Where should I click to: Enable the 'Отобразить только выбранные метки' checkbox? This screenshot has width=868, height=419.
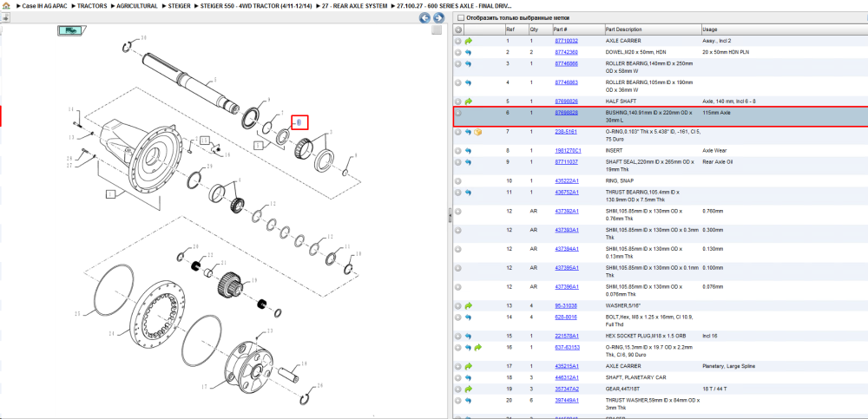pyautogui.click(x=461, y=17)
